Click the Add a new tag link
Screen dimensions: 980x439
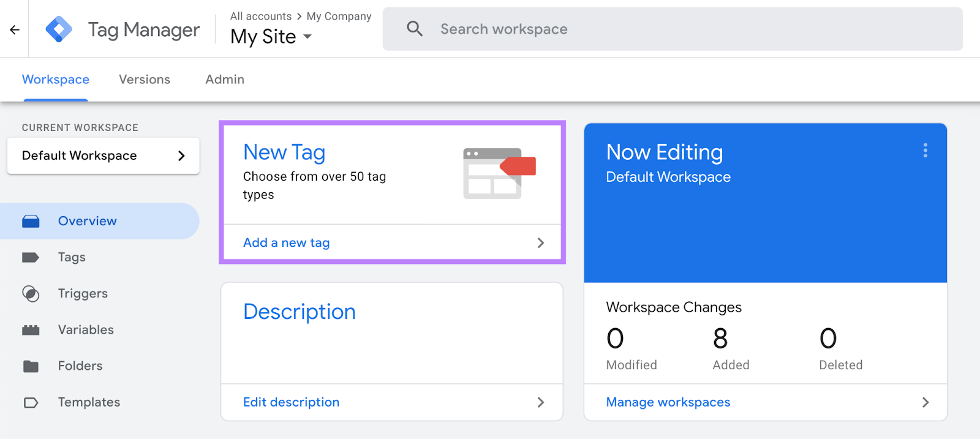pos(287,243)
